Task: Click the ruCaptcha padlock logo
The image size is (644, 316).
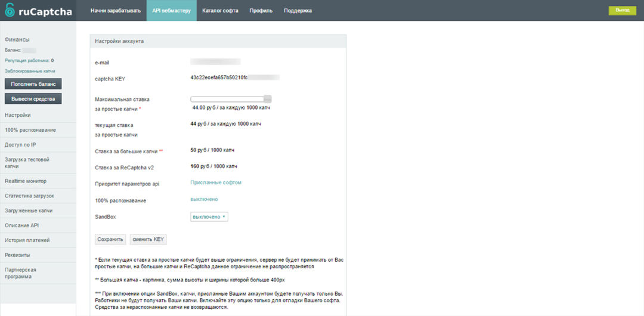Action: pos(10,10)
